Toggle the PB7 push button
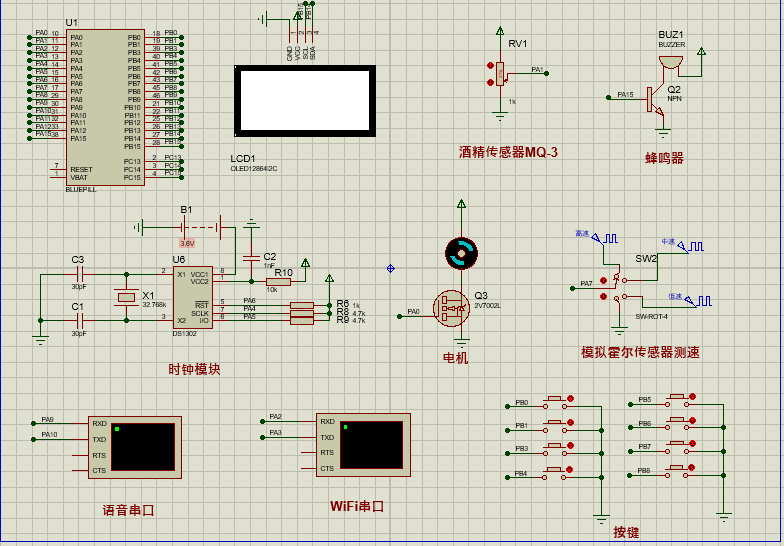 tap(678, 447)
